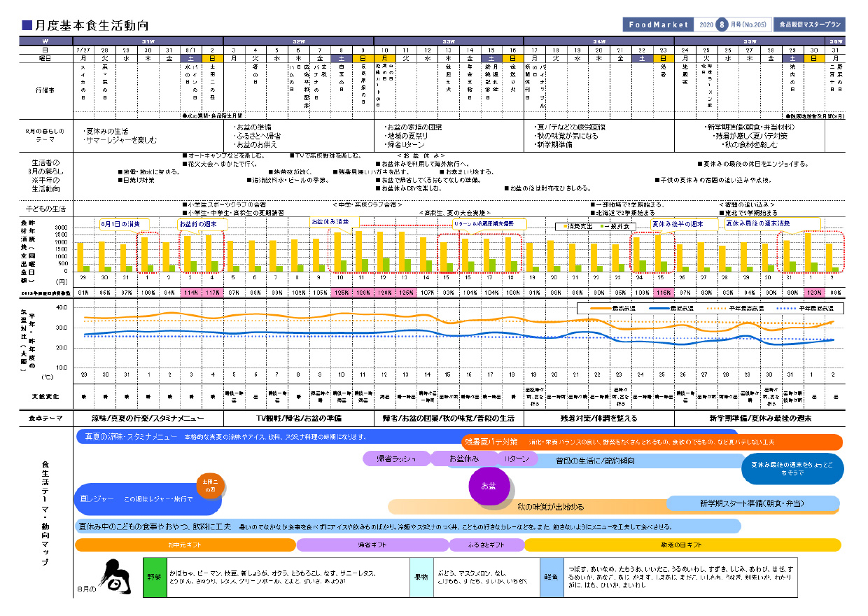This screenshot has width=868, height=616.
Task: Click the Uターン purple bubble
Action: coord(517,458)
